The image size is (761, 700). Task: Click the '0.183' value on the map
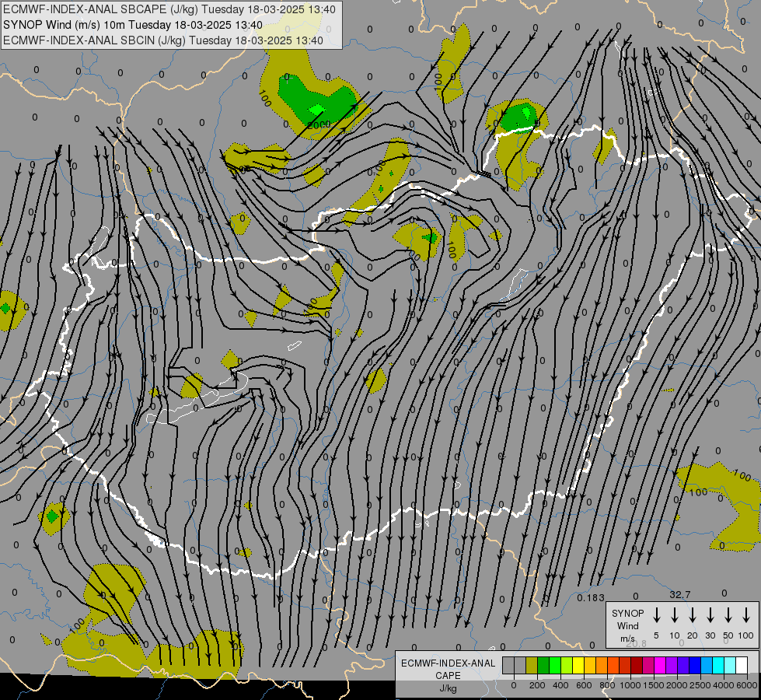[x=591, y=597]
